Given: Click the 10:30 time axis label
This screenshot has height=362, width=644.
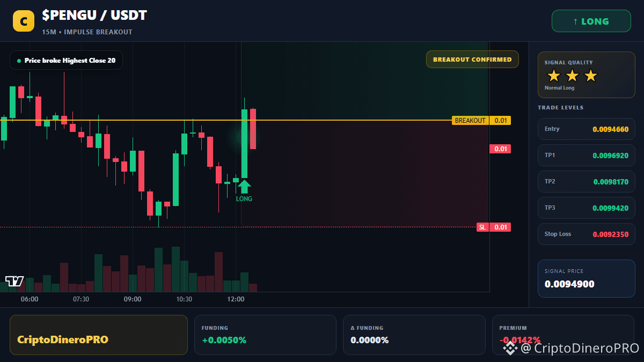Looking at the screenshot, I should coord(184,299).
